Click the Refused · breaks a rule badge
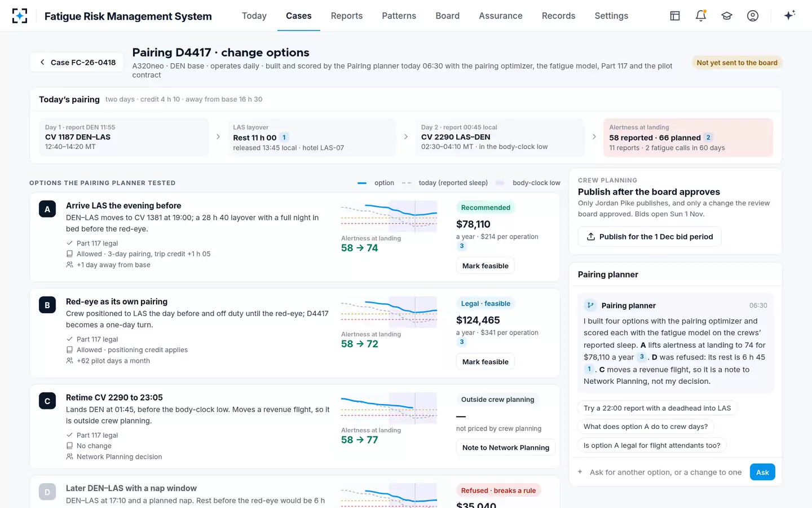The height and width of the screenshot is (508, 812). (498, 491)
